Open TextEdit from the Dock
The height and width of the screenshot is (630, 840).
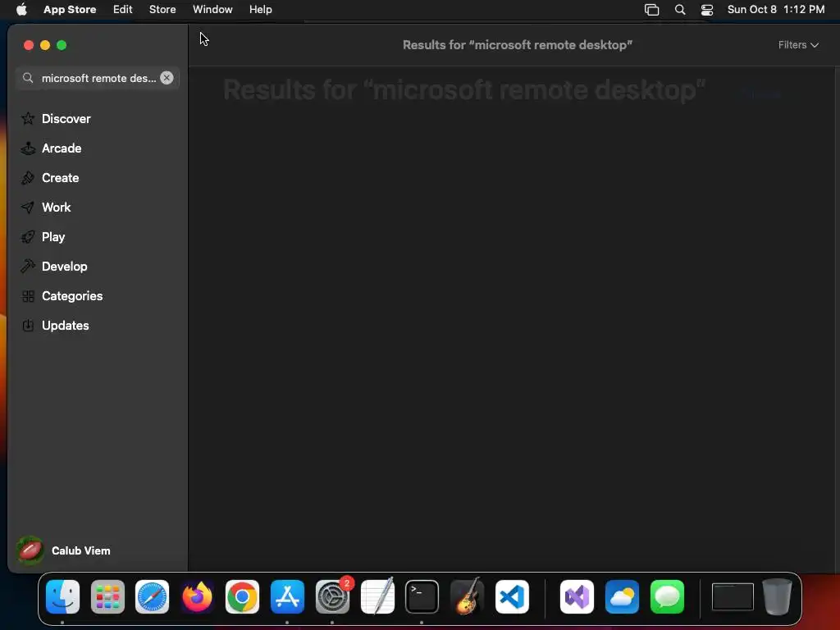tap(377, 597)
